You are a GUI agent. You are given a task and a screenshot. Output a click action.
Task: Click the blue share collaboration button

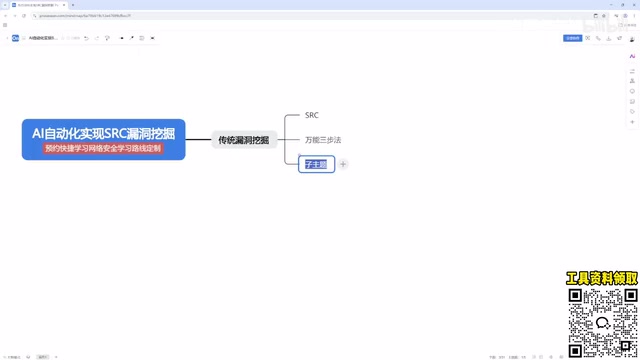pos(573,38)
